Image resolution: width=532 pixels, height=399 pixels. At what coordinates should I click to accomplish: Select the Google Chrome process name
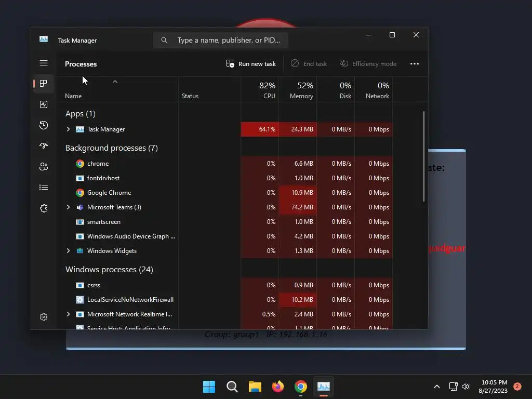click(109, 193)
